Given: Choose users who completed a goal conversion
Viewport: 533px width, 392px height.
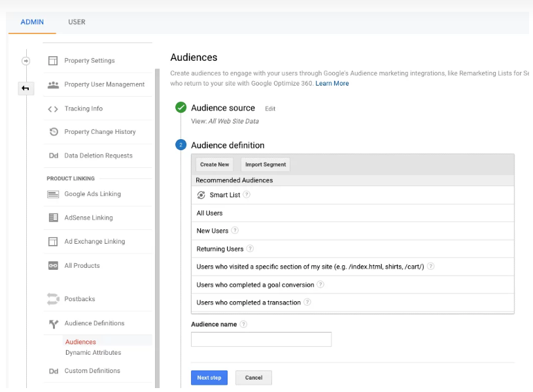Looking at the screenshot, I should point(352,285).
